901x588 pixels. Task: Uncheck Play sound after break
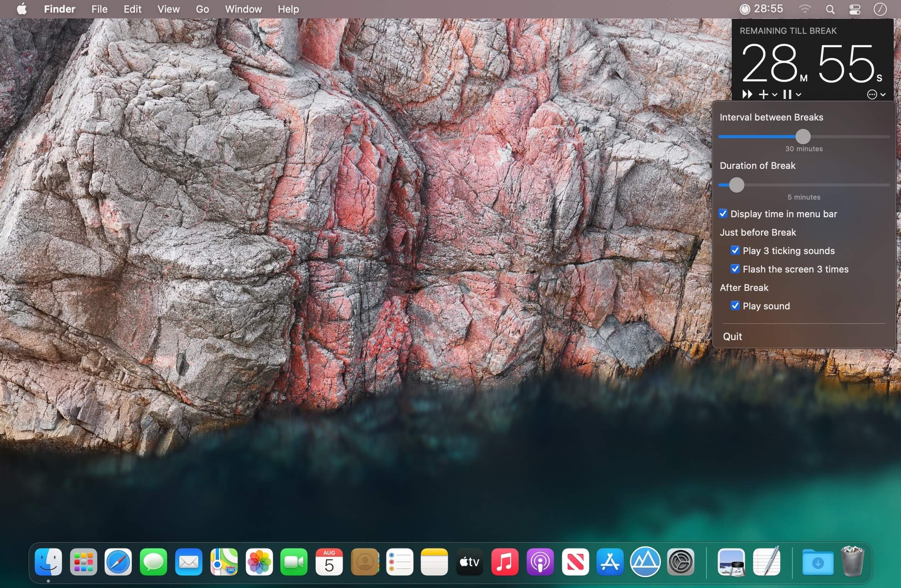[735, 306]
